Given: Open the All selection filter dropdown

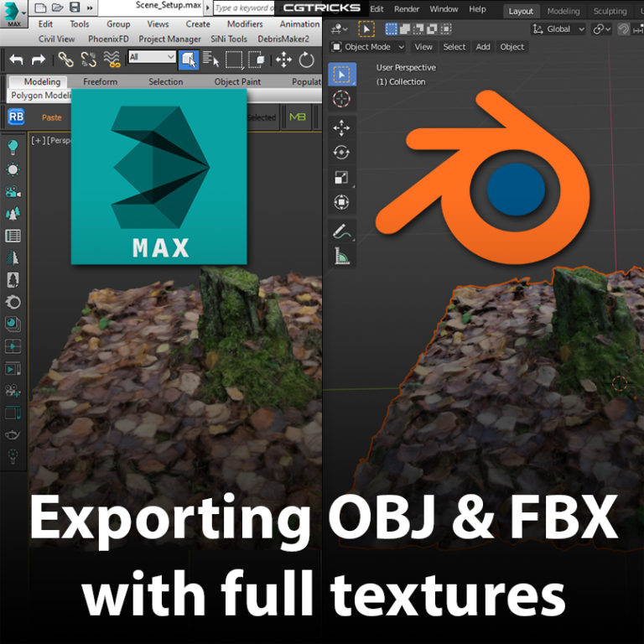Looking at the screenshot, I should [152, 57].
